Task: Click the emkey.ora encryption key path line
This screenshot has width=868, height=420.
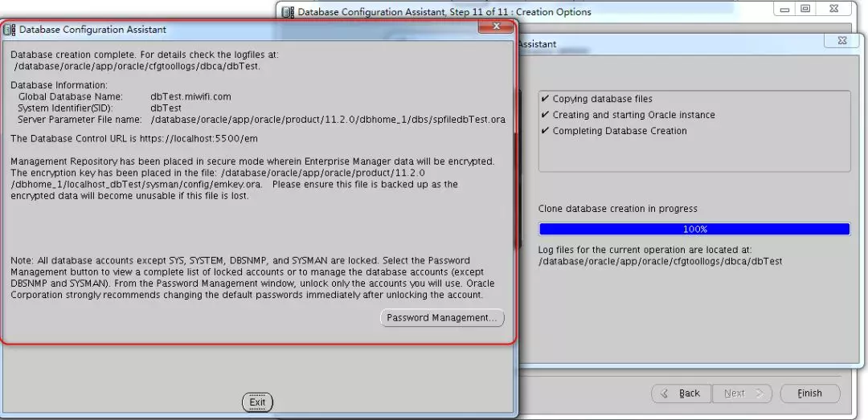Action: 137,184
